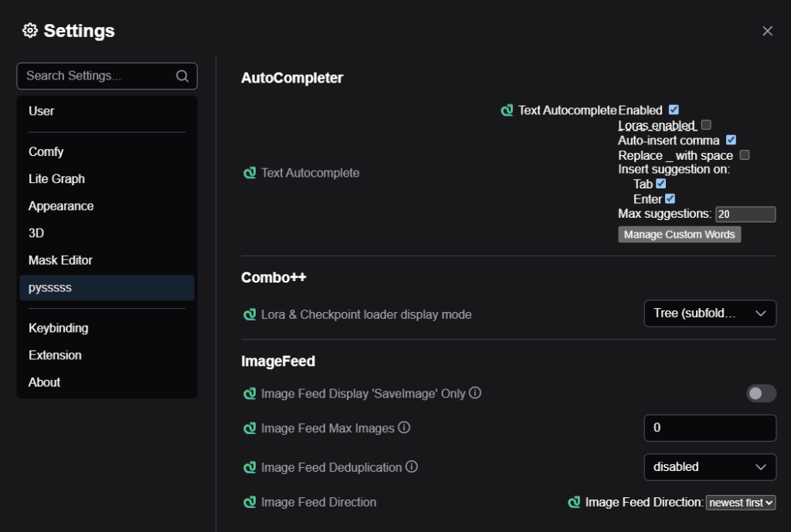This screenshot has height=532, width=791.
Task: Select the Mask Editor settings category
Action: (60, 260)
